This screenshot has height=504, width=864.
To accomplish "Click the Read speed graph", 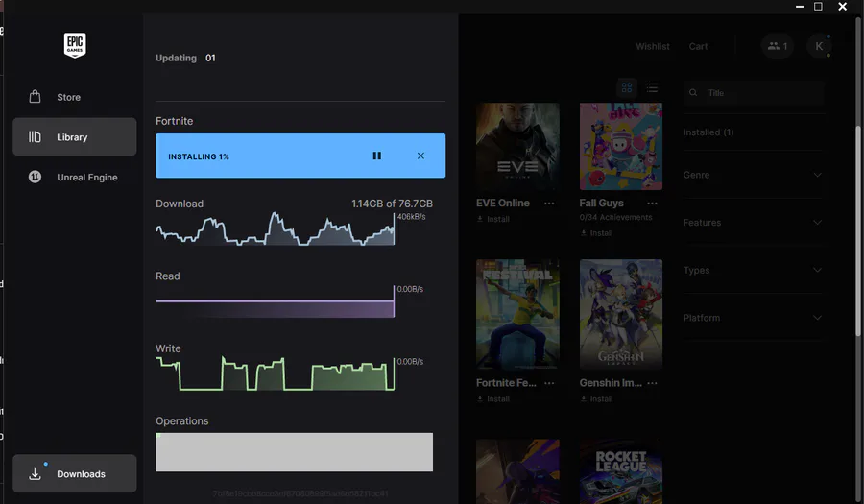I will [x=275, y=301].
